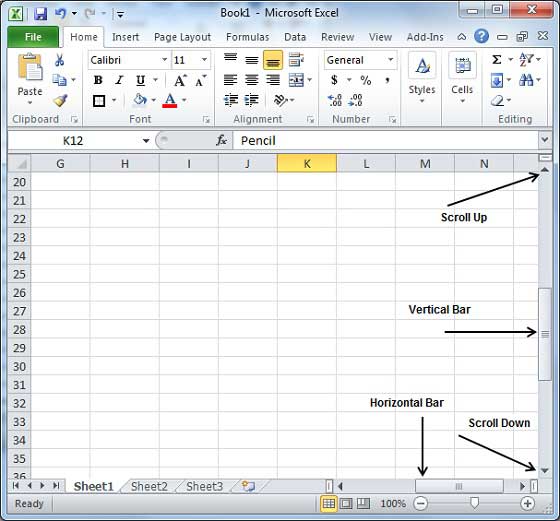Open the Calibri font name dropdown
The width and height of the screenshot is (560, 521).
click(164, 60)
